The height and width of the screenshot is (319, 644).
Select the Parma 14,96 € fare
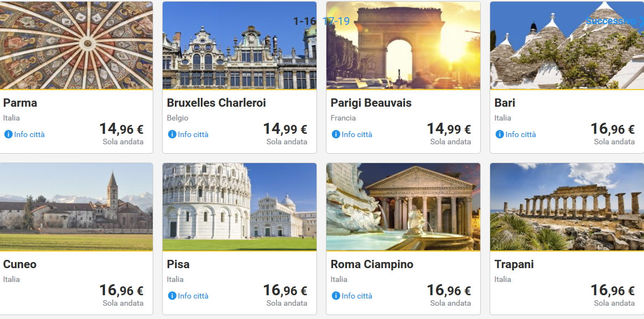pyautogui.click(x=121, y=129)
